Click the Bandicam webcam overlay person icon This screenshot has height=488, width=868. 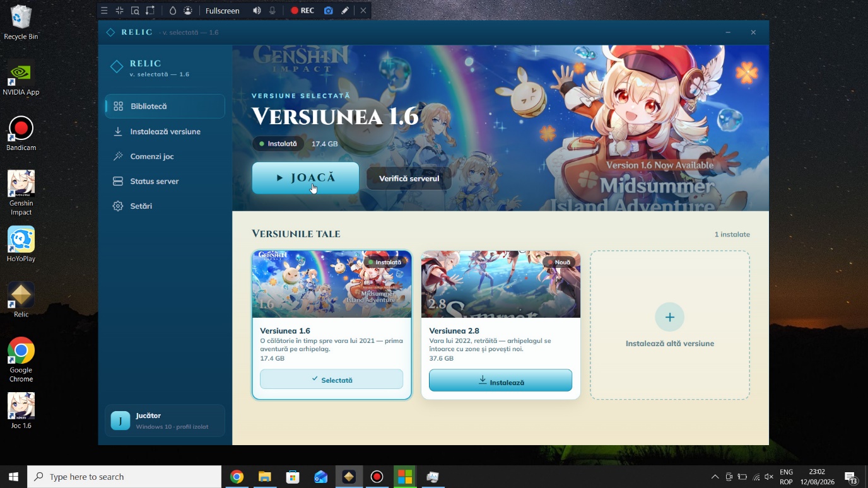coord(188,11)
